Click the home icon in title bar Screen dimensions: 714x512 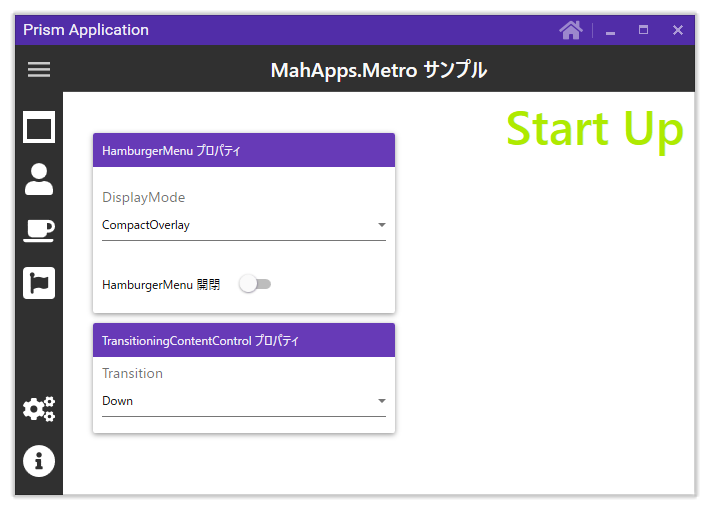(571, 31)
